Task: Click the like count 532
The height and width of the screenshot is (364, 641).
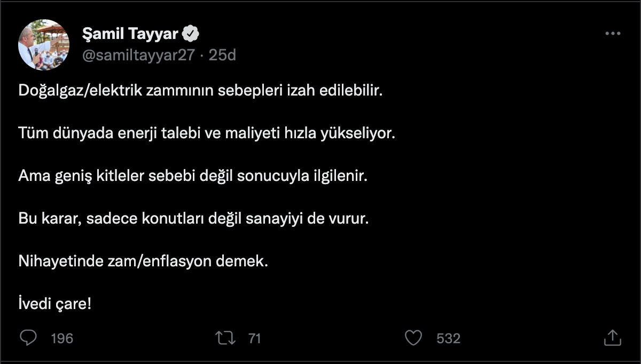Action: click(x=448, y=338)
